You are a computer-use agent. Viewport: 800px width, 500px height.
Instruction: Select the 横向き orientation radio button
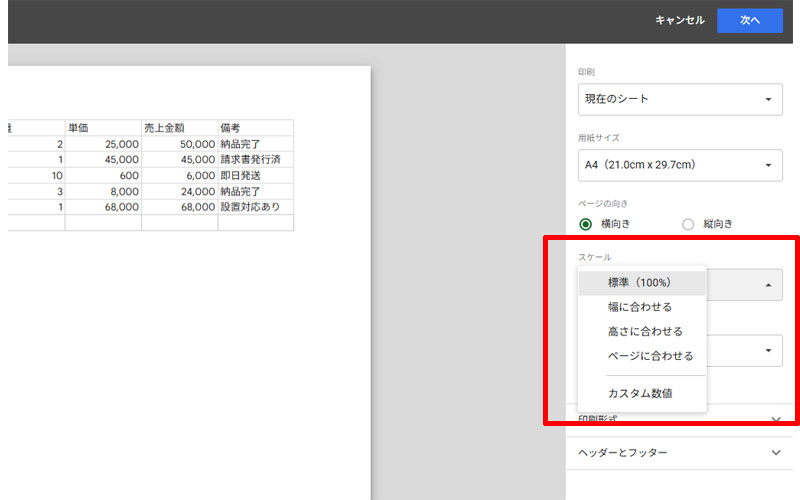click(586, 224)
